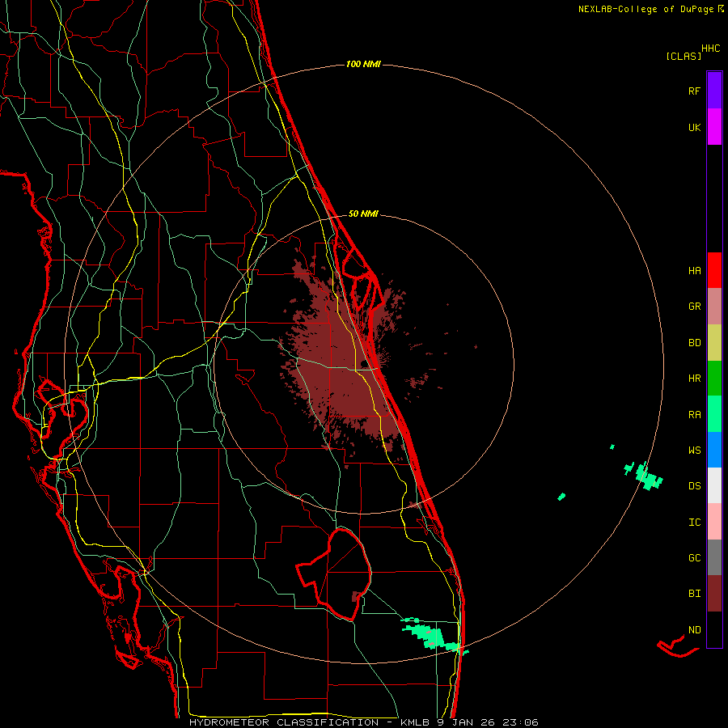Click the ND legend label
The height and width of the screenshot is (728, 728).
(x=694, y=629)
